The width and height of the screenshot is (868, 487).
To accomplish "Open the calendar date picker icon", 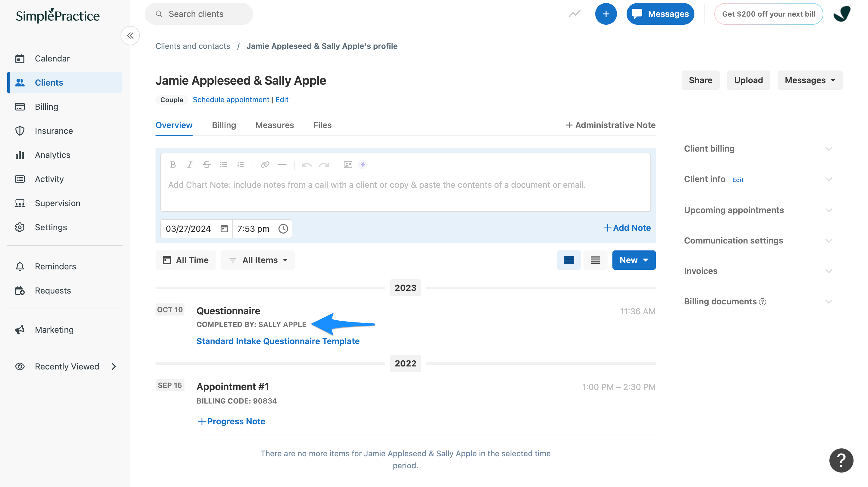I will point(224,229).
